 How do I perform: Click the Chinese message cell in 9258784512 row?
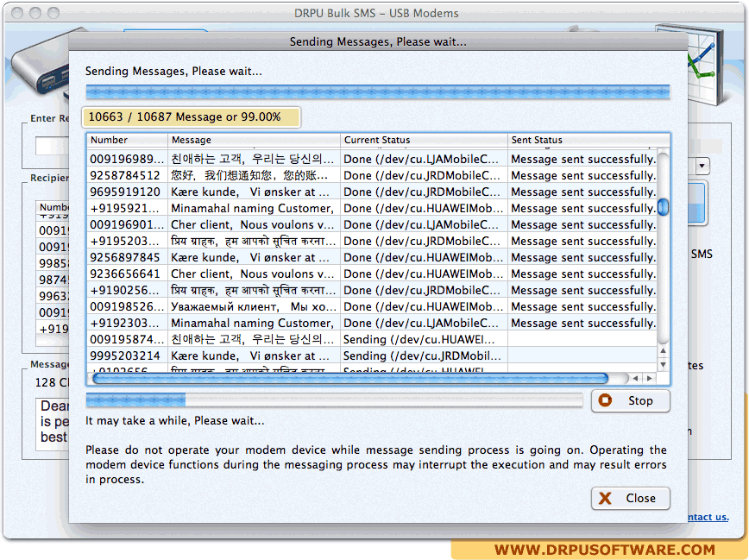pyautogui.click(x=254, y=175)
